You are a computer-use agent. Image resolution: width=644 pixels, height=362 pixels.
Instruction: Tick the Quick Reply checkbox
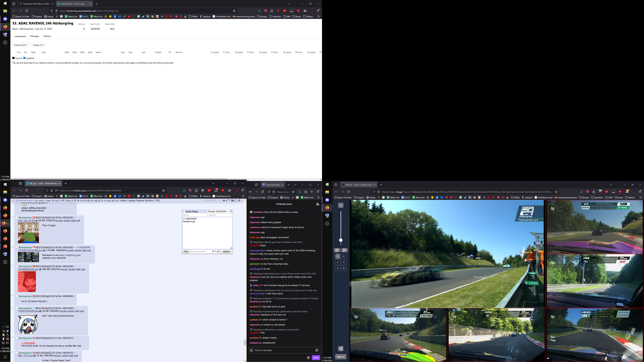click(184, 212)
